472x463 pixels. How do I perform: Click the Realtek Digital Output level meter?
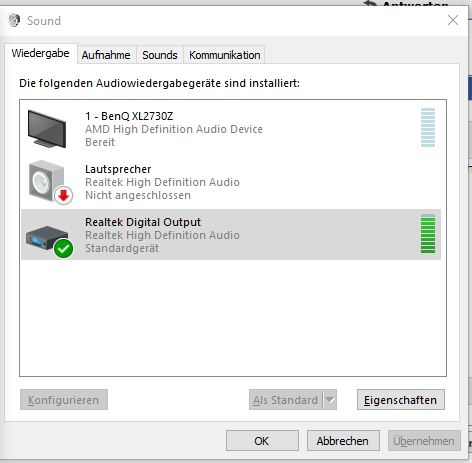pos(428,233)
